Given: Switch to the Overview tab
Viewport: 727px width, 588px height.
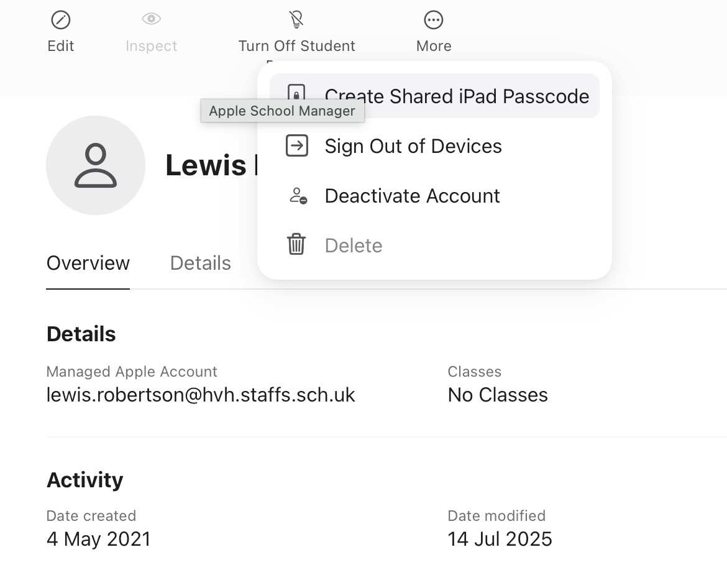Looking at the screenshot, I should coord(88,263).
